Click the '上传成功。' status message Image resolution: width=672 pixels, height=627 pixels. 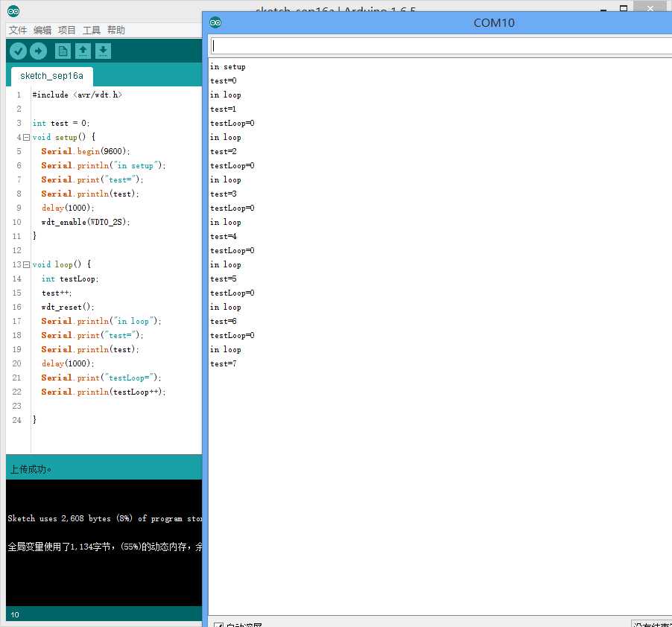(x=31, y=469)
